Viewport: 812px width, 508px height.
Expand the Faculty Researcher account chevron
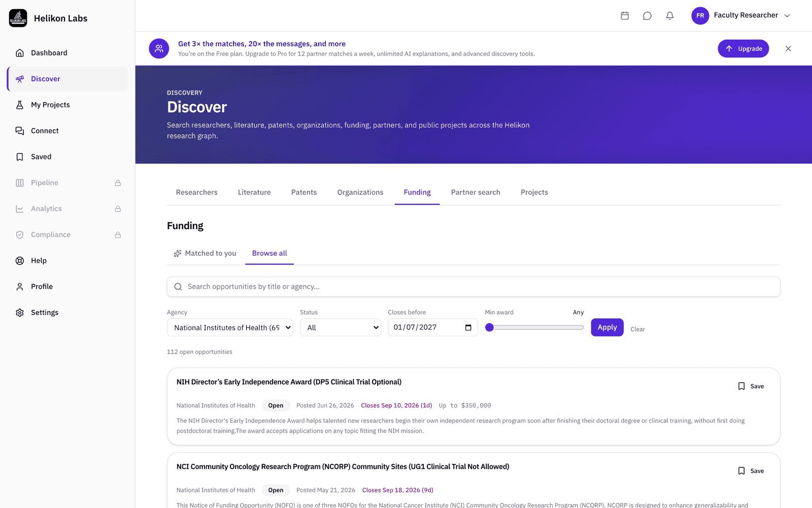(787, 16)
